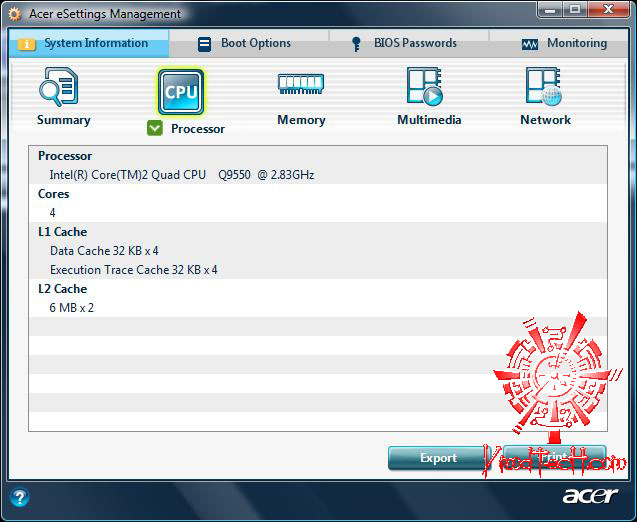
Task: Click the Multimedia label
Action: coord(429,120)
